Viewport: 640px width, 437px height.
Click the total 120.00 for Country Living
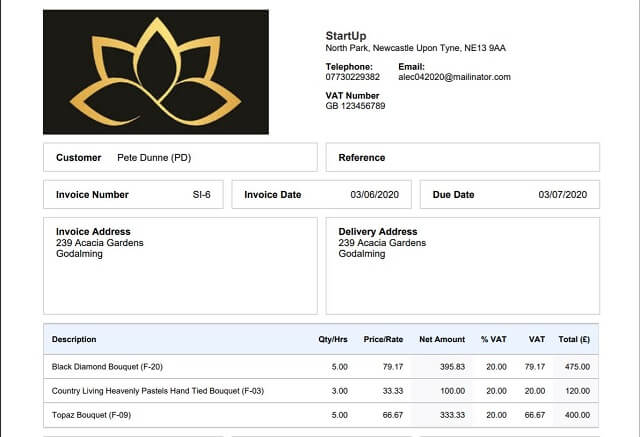577,391
